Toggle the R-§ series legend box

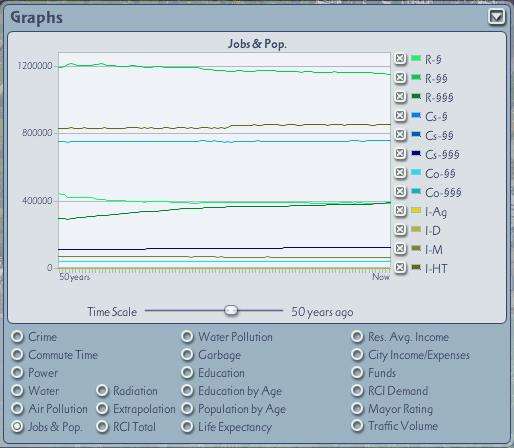(400, 59)
